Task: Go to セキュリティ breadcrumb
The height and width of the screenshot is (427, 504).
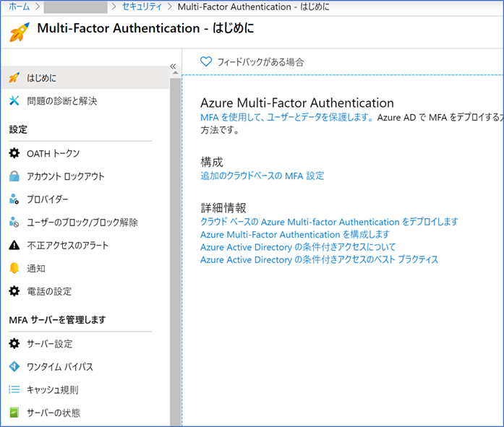Action: tap(142, 7)
